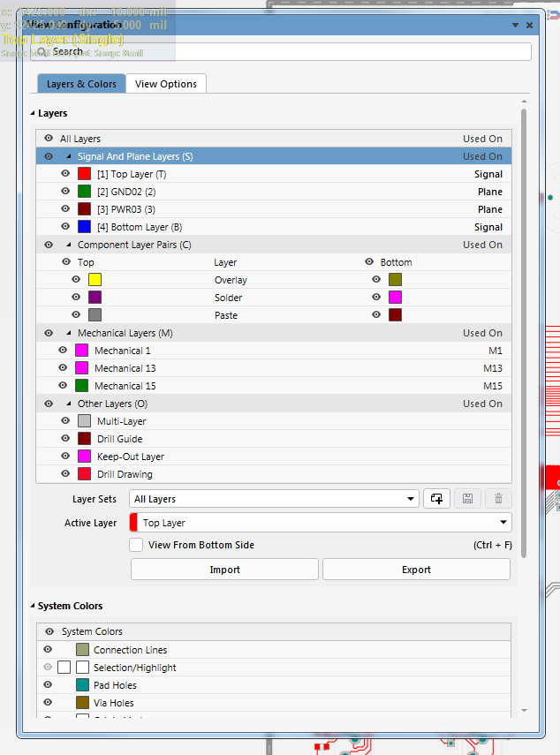Screen dimensions: 560x755
Task: Toggle Bottom Overlay layer eye icon
Action: pyautogui.click(x=376, y=279)
